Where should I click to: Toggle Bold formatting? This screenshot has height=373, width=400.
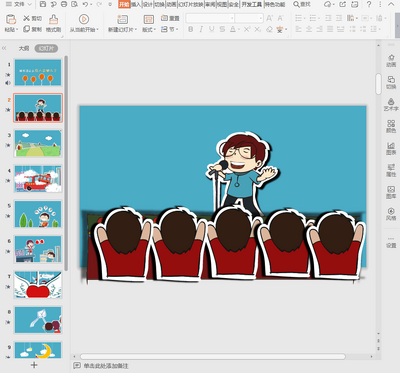[190, 29]
